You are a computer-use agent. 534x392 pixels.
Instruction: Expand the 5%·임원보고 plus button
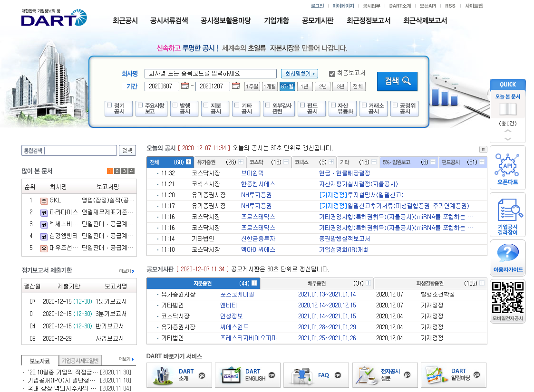tap(433, 162)
